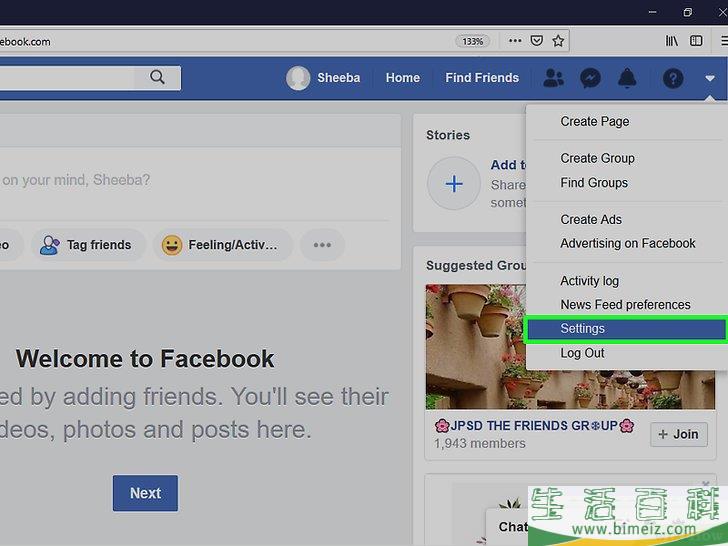Screen dimensions: 728x546
Task: Choose Log Out from the menu
Action: tap(582, 353)
